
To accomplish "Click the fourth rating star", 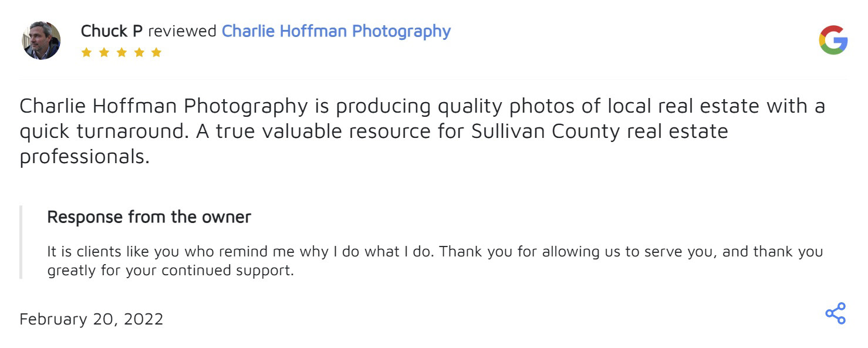I will 139,52.
